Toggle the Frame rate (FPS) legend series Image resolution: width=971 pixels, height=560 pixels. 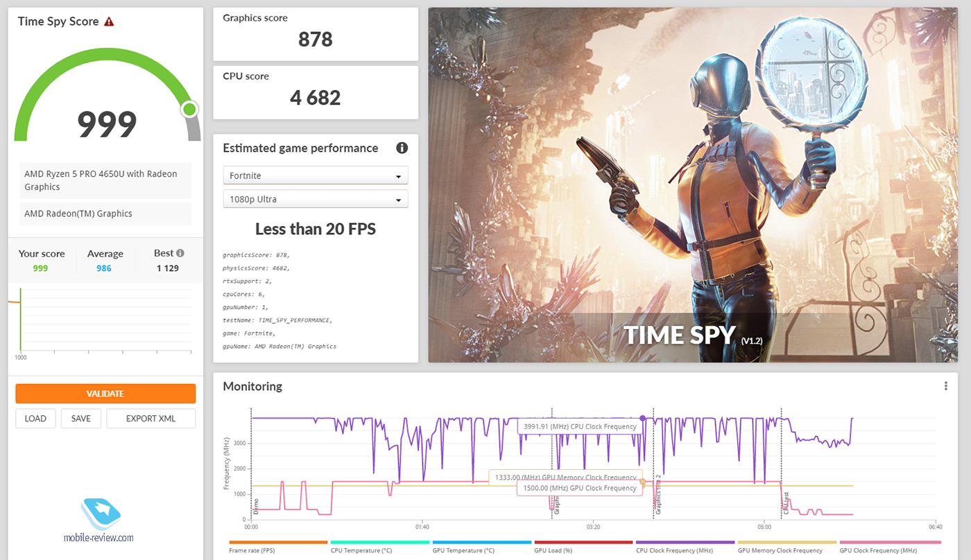coord(277,546)
